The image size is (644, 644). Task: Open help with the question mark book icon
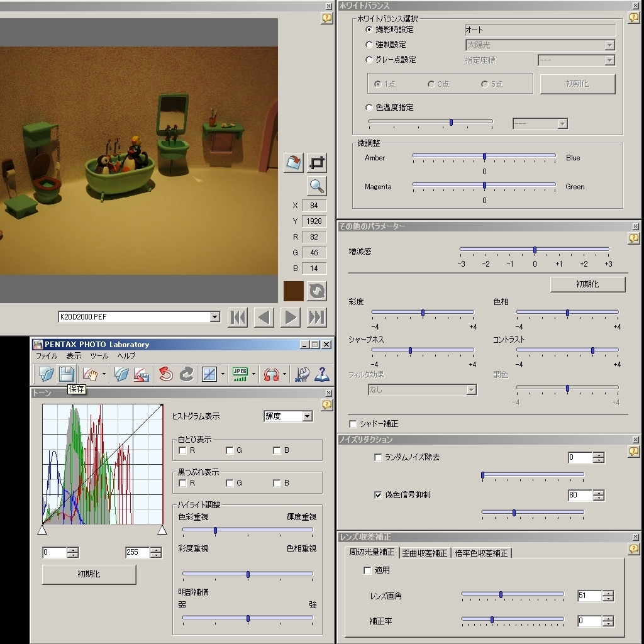point(322,374)
